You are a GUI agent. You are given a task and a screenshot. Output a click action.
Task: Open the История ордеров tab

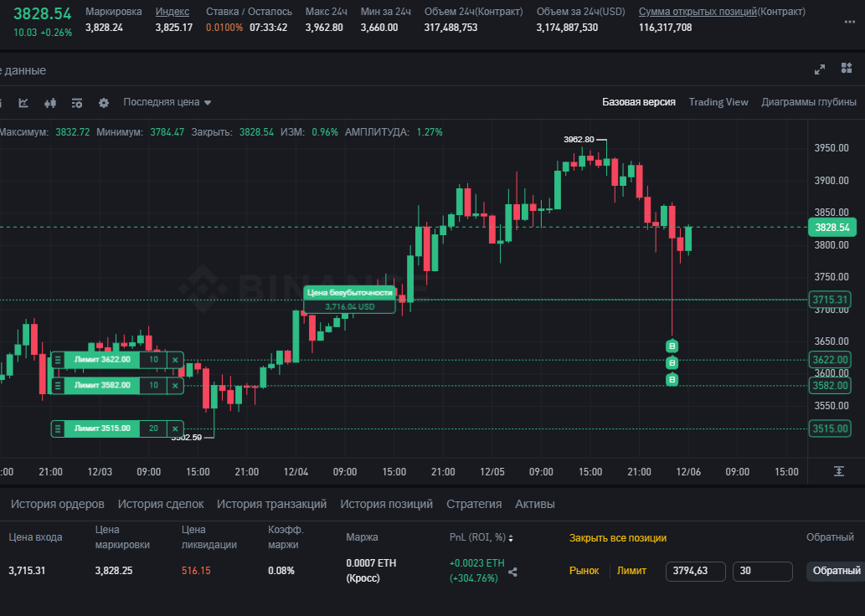click(58, 504)
